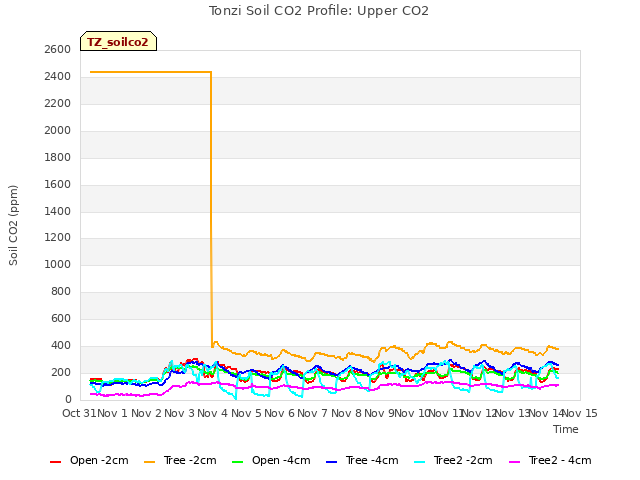This screenshot has width=640, height=480.
Task: Click the 1000 y-axis tick label
Action: click(x=58, y=264)
